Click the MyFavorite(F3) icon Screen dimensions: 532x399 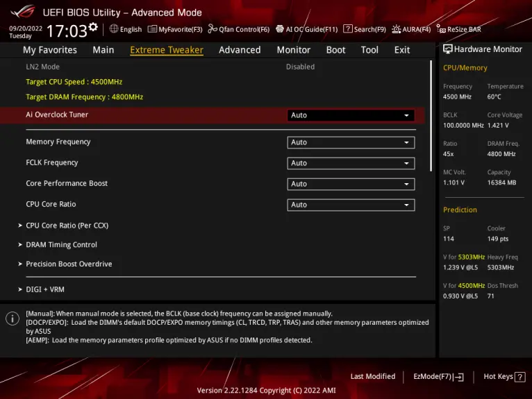click(x=152, y=29)
